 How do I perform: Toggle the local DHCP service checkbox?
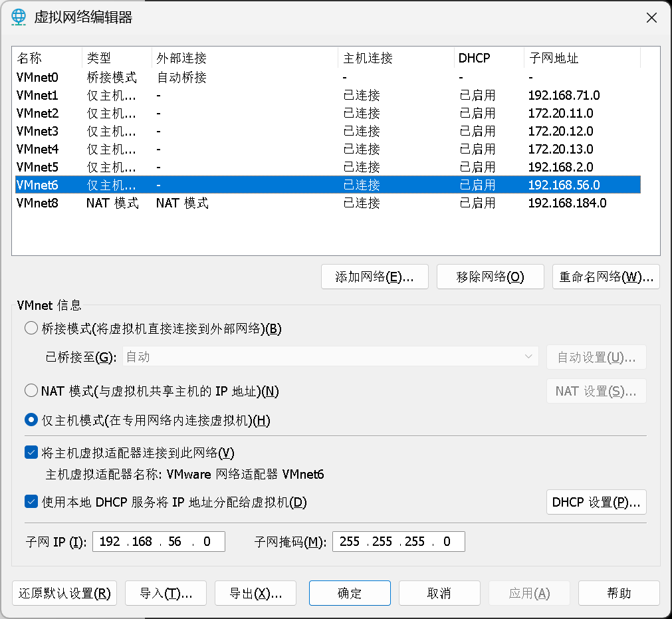pyautogui.click(x=31, y=502)
